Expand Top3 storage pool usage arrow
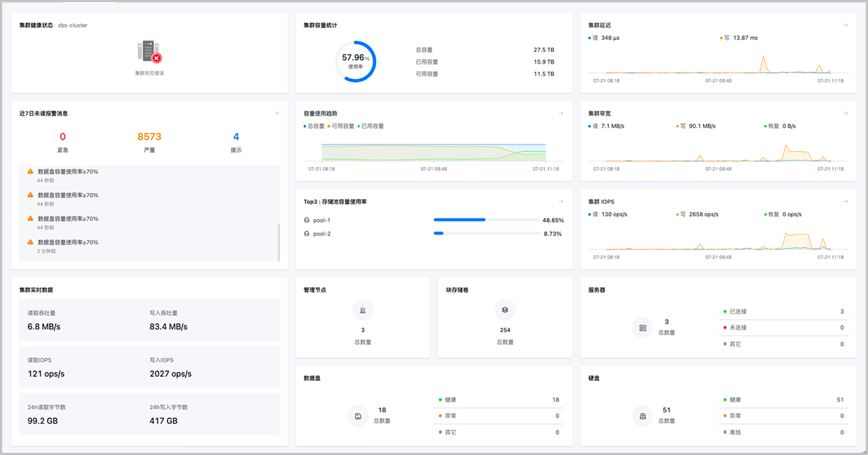The image size is (868, 455). 561,202
